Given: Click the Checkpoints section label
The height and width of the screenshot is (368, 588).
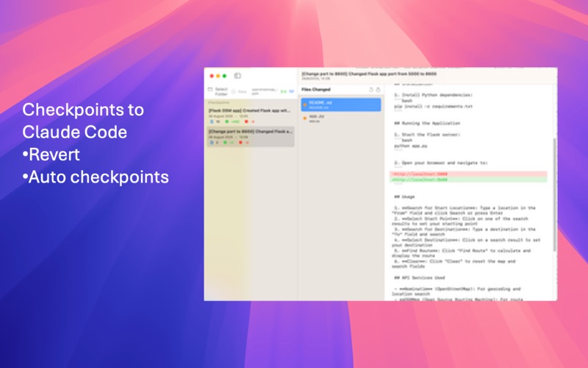Looking at the screenshot, I should (218, 102).
